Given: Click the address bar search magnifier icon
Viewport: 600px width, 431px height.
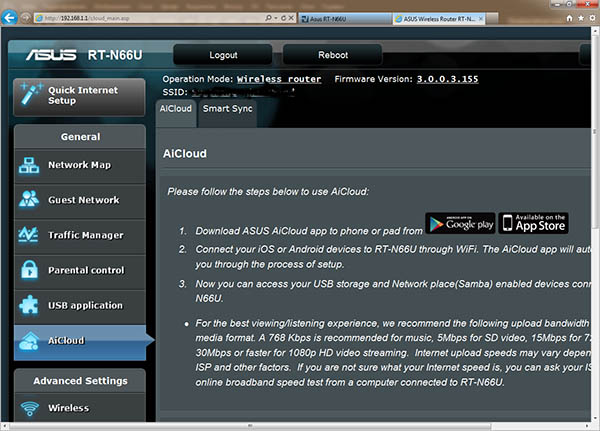Looking at the screenshot, I should pyautogui.click(x=268, y=18).
